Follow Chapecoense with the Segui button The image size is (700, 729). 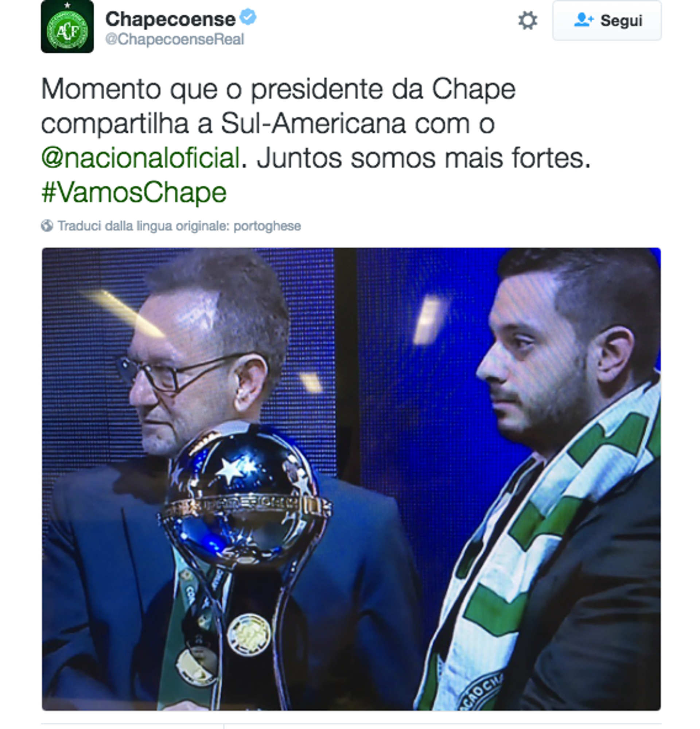pos(607,20)
